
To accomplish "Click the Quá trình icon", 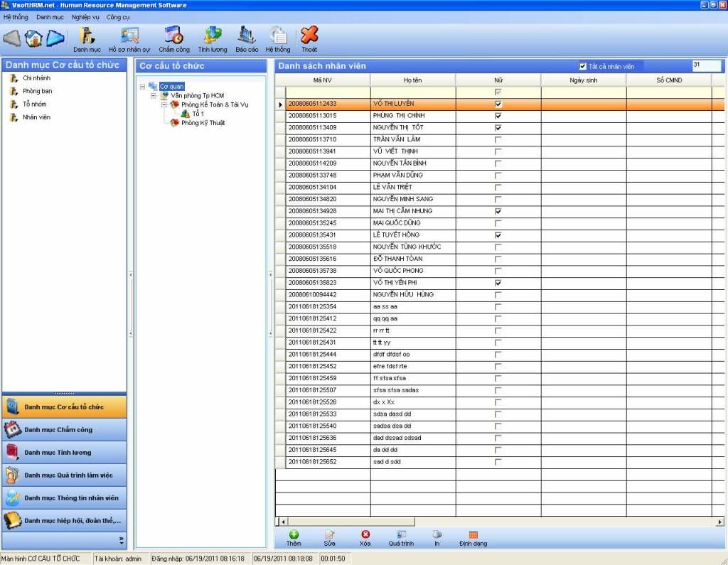I will 401,538.
